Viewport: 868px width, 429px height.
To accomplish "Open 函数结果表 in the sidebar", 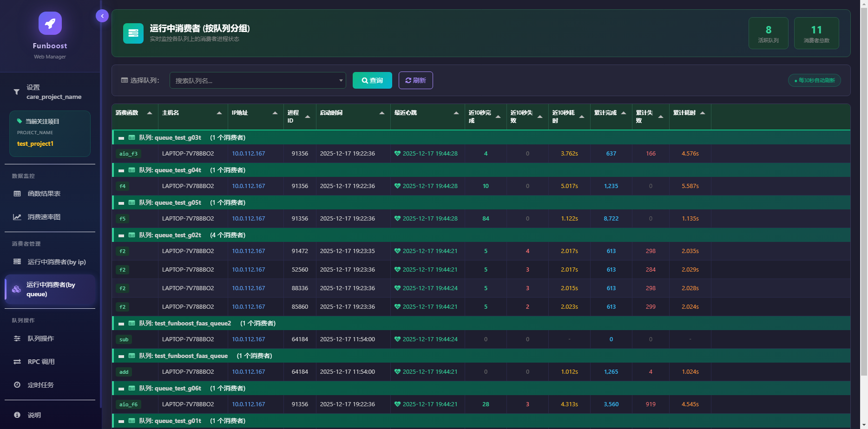I will point(50,194).
